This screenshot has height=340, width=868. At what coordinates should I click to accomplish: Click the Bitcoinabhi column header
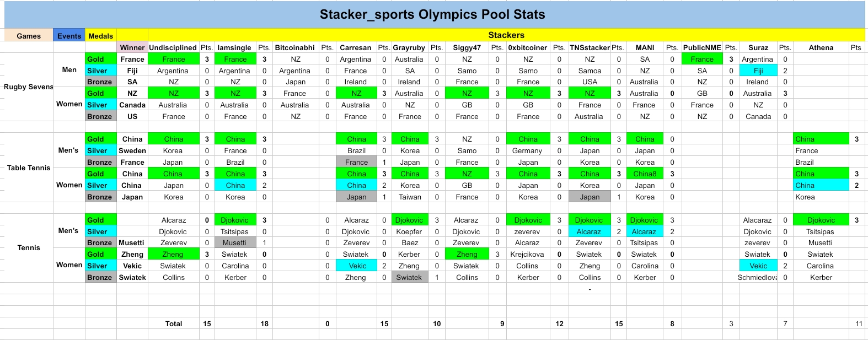pos(294,47)
